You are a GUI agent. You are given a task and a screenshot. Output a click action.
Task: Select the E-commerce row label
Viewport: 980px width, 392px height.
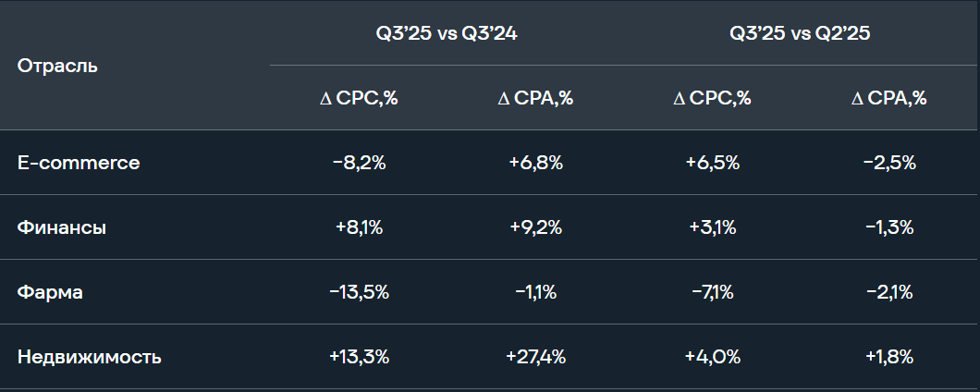click(79, 163)
